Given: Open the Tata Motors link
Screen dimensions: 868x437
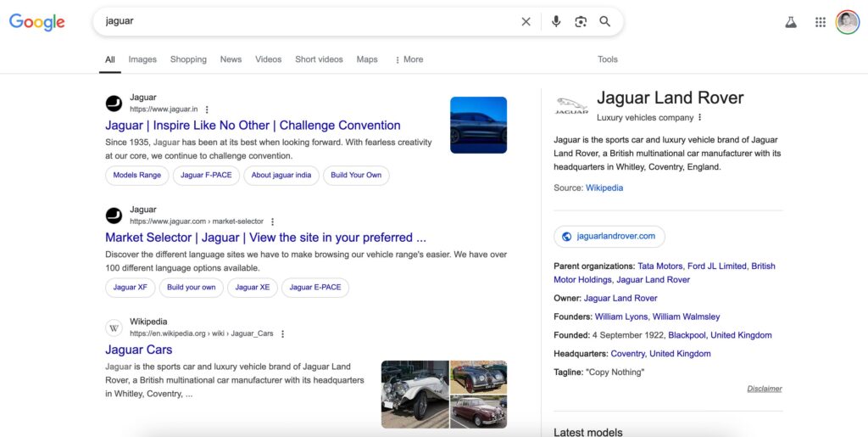Looking at the screenshot, I should tap(660, 266).
